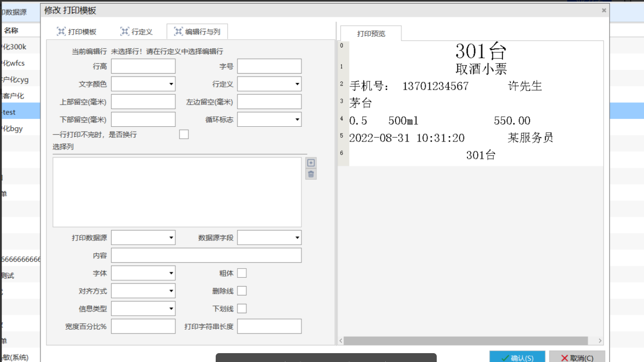644x362 pixels.
Task: Click the 内容 content input field
Action: click(x=206, y=256)
